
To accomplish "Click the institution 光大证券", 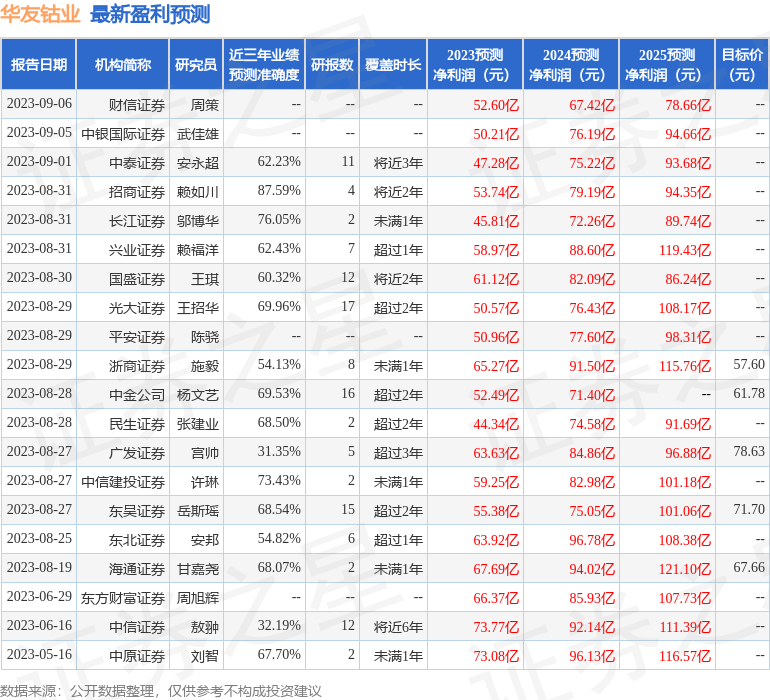I will 137,308.
